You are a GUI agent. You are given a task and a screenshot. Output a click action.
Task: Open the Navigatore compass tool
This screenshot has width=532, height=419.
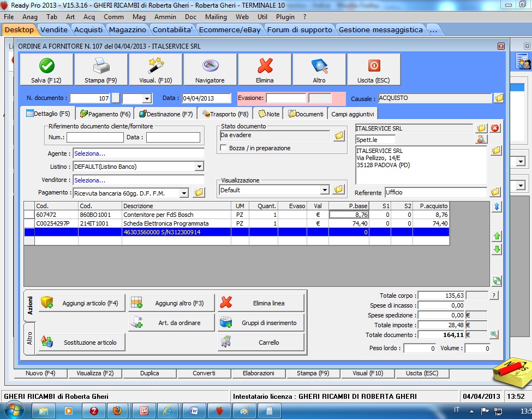point(210,70)
